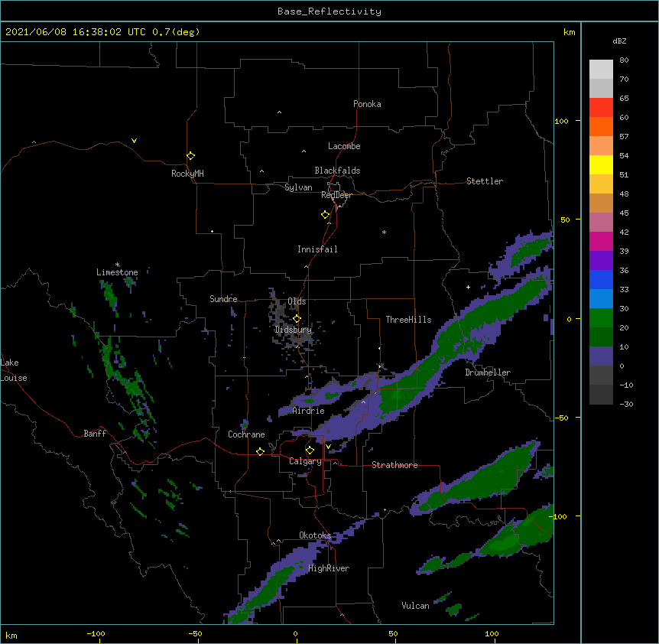Click the dBZ legend heading

click(x=619, y=41)
